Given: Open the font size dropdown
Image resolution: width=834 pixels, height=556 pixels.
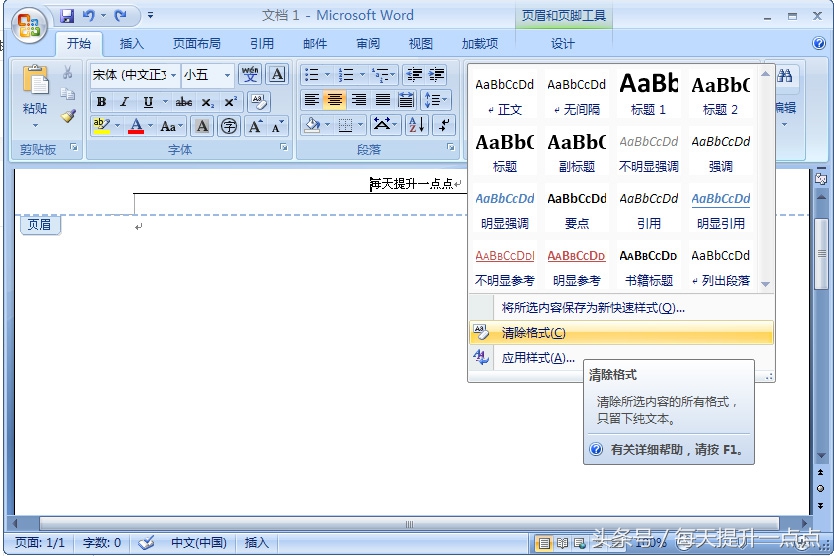Looking at the screenshot, I should tap(228, 75).
